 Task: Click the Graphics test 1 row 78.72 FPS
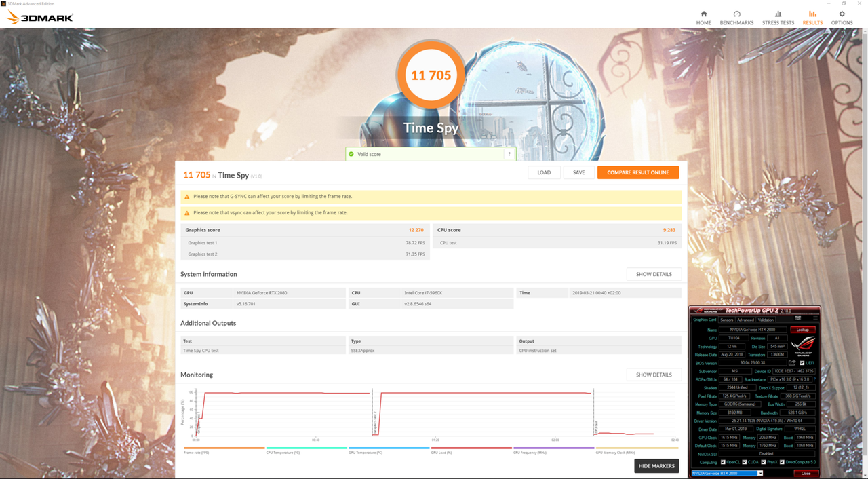click(305, 242)
